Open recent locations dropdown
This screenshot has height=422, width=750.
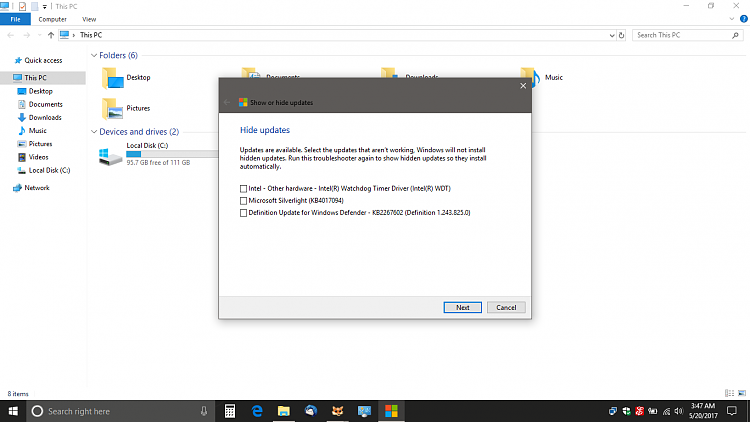tap(39, 35)
